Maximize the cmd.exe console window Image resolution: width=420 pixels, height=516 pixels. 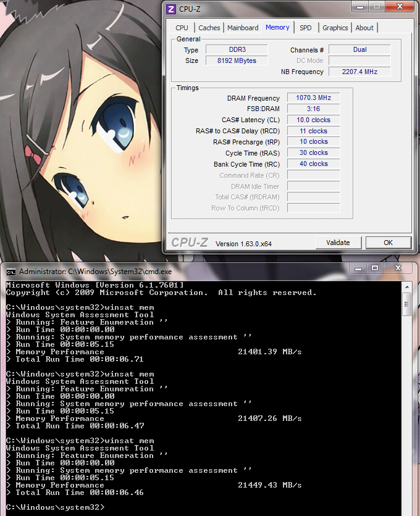coord(374,268)
